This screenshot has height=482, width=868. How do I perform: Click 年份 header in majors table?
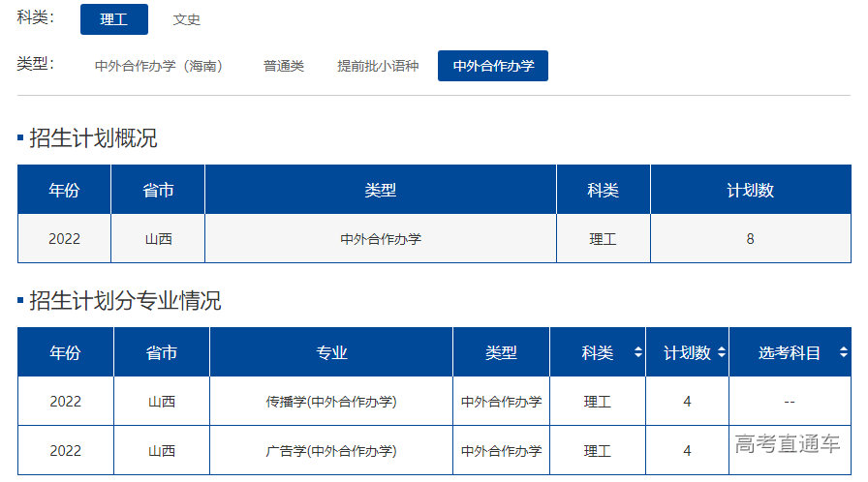[65, 352]
